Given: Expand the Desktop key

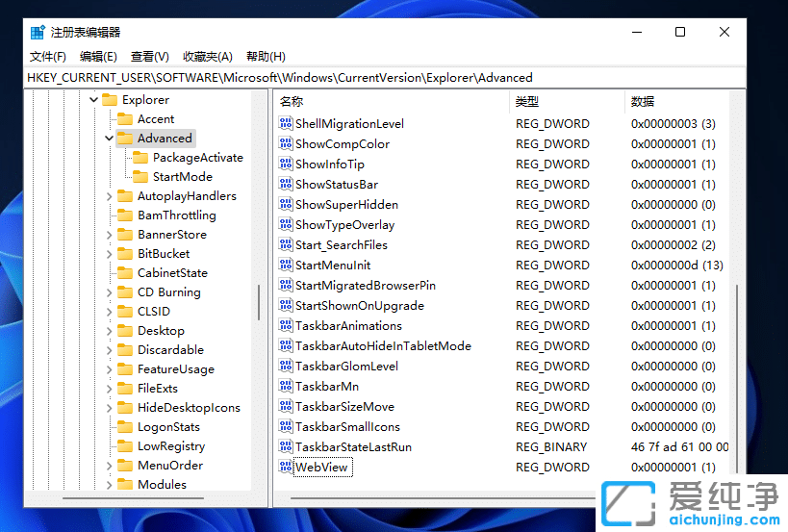Looking at the screenshot, I should (109, 331).
